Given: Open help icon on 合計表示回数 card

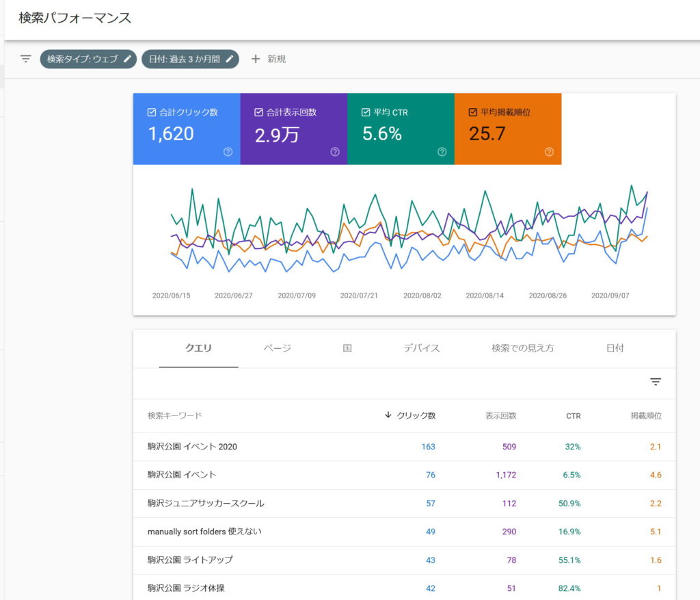Looking at the screenshot, I should (x=335, y=152).
